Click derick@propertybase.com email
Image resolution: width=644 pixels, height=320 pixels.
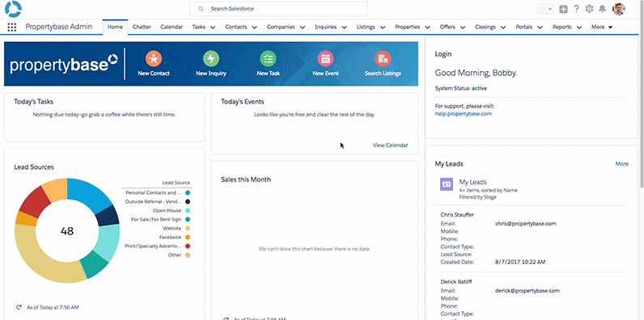(x=527, y=290)
